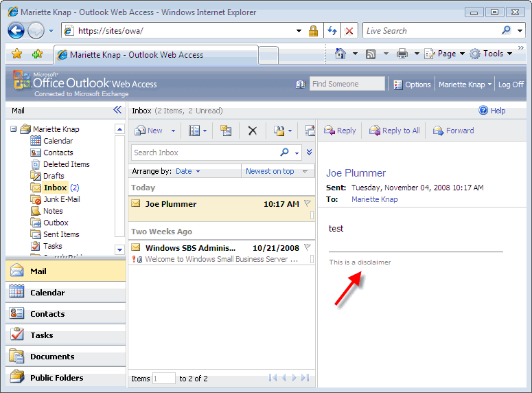Switch to Public Folders in navigation pane
This screenshot has width=532, height=393.
pos(65,378)
